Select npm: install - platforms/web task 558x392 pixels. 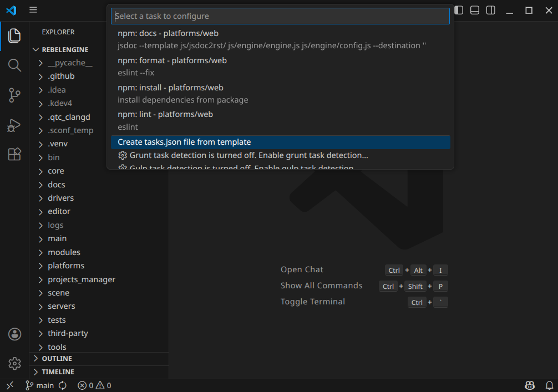point(280,94)
